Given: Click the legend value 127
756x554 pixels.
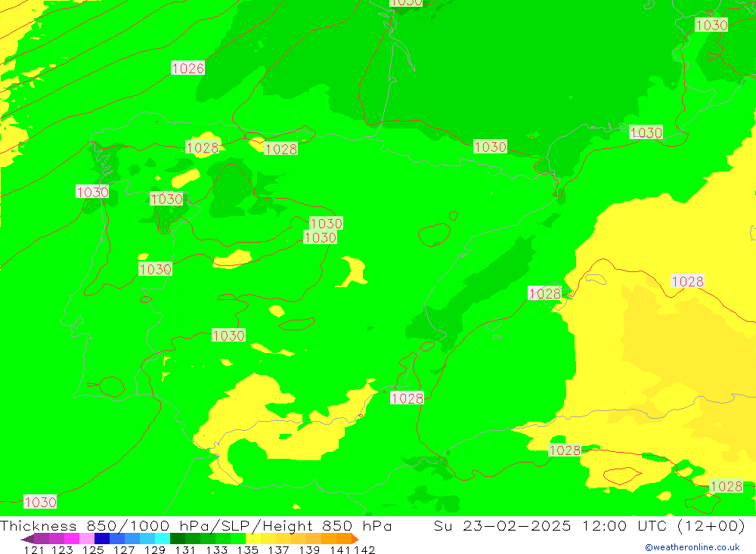Looking at the screenshot, I should point(124,549).
